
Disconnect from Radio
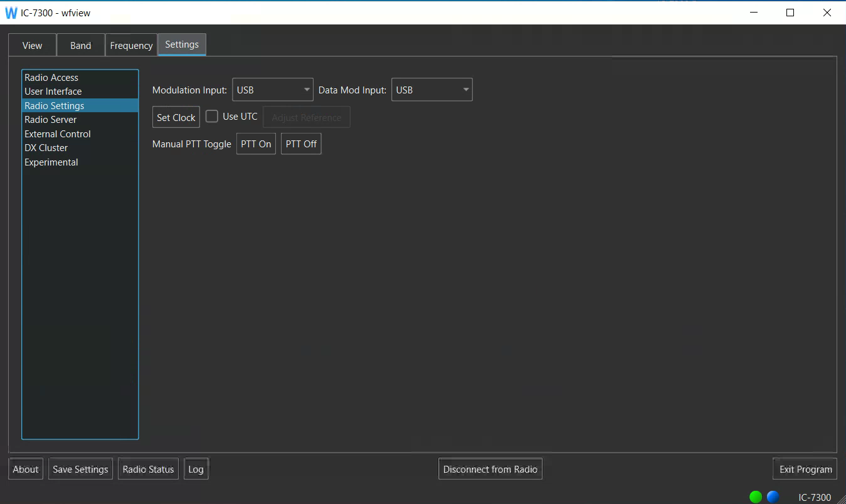(x=490, y=469)
